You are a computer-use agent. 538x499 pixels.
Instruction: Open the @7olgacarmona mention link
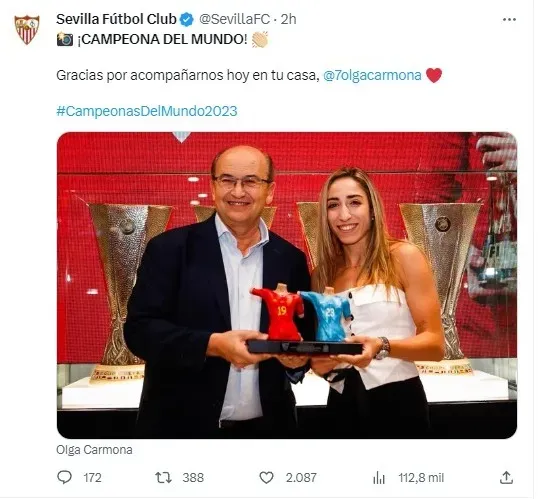[x=372, y=75]
